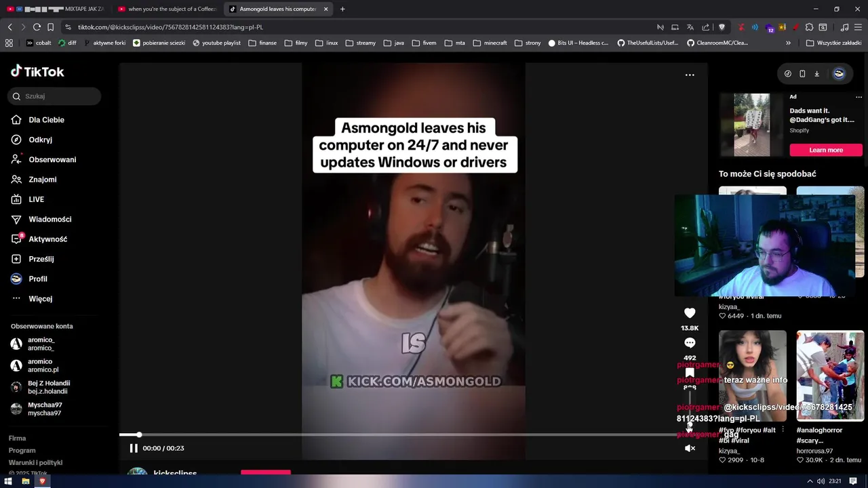Open the music note playlist icon
The image size is (868, 488).
click(x=844, y=27)
